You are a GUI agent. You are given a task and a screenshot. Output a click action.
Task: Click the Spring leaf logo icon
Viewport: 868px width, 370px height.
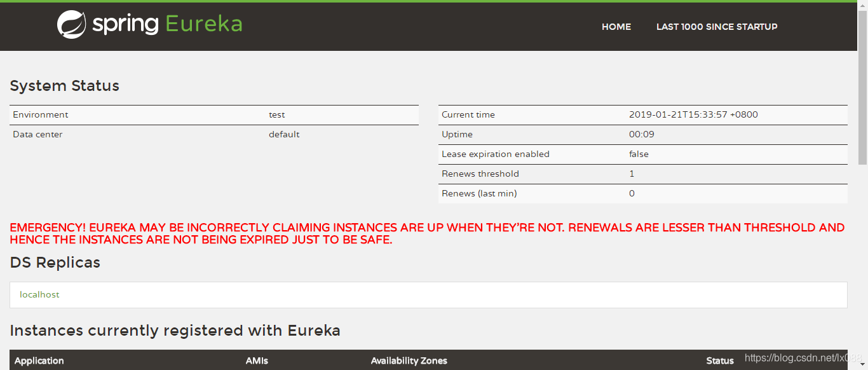71,25
